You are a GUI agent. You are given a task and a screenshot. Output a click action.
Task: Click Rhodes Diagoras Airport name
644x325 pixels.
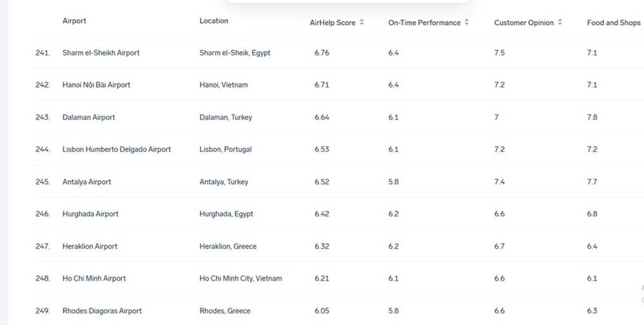pyautogui.click(x=102, y=311)
